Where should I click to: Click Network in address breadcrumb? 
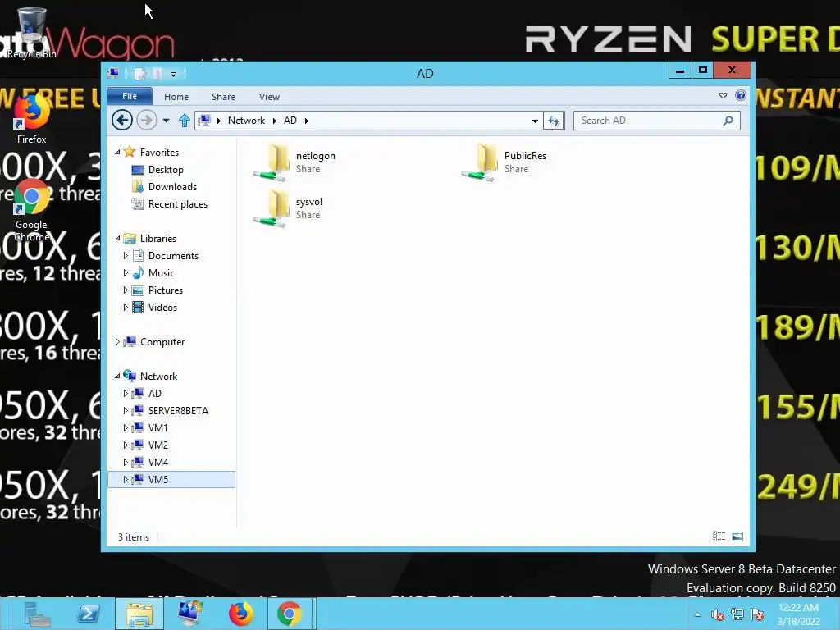(246, 121)
